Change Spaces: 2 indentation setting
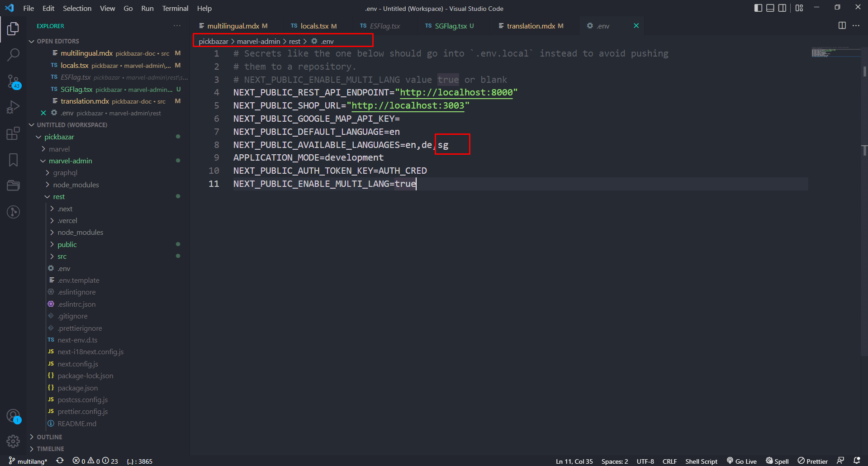 point(615,461)
